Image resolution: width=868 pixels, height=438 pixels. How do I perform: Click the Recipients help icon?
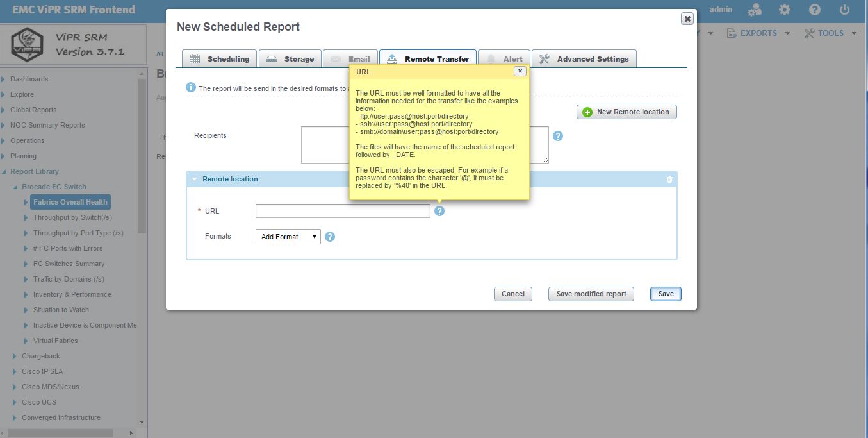pos(558,136)
